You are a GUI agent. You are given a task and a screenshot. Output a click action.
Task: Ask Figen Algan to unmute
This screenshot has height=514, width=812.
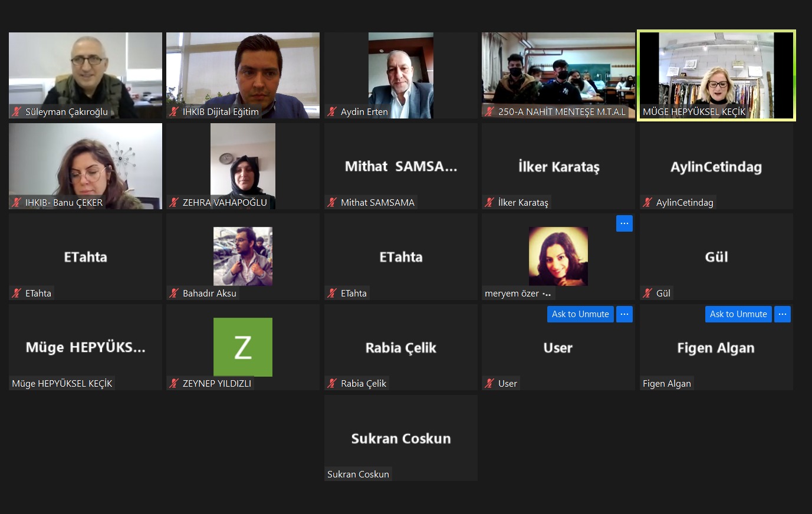point(738,314)
